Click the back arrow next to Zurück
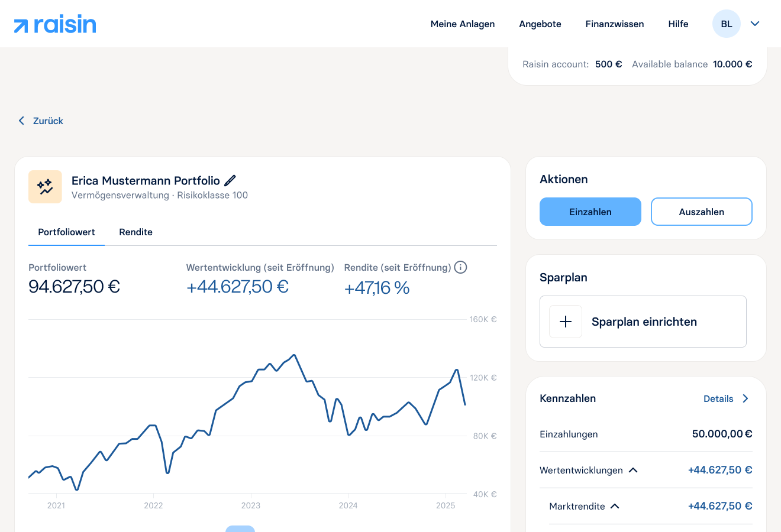781x532 pixels. point(21,121)
